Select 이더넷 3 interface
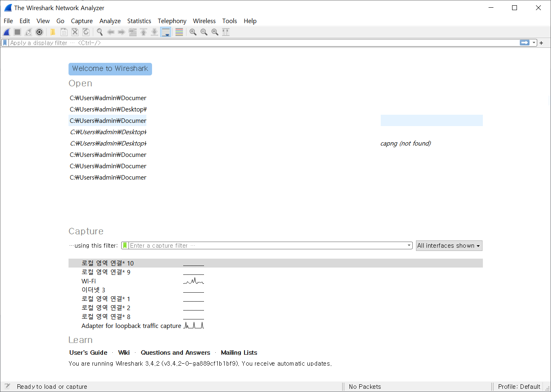This screenshot has width=551, height=392. [x=276, y=290]
